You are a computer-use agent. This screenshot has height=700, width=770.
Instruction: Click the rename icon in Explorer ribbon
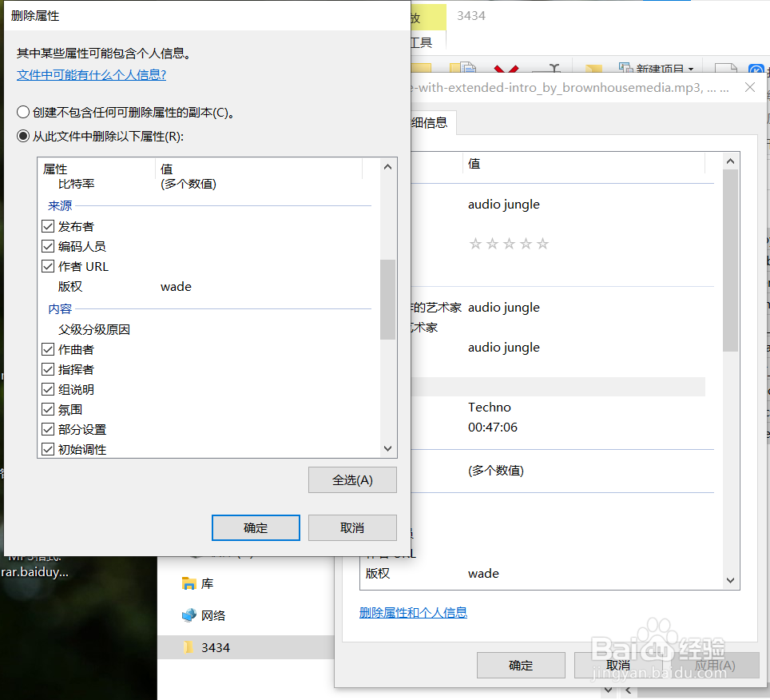[x=547, y=68]
